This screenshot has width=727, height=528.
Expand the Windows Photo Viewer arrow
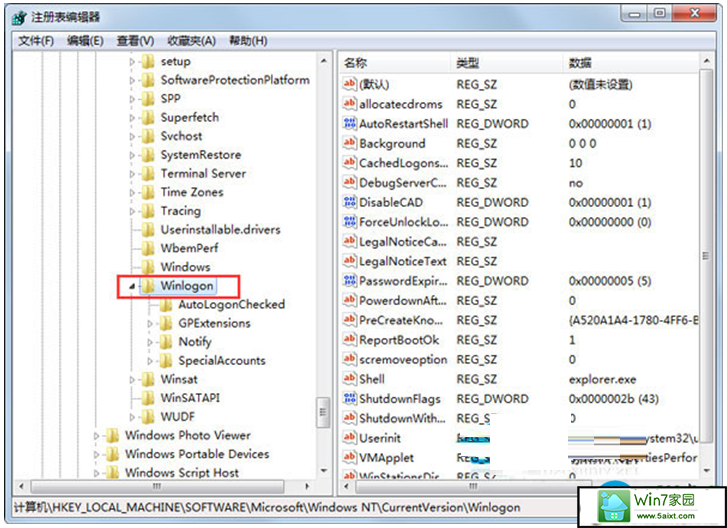tap(96, 436)
